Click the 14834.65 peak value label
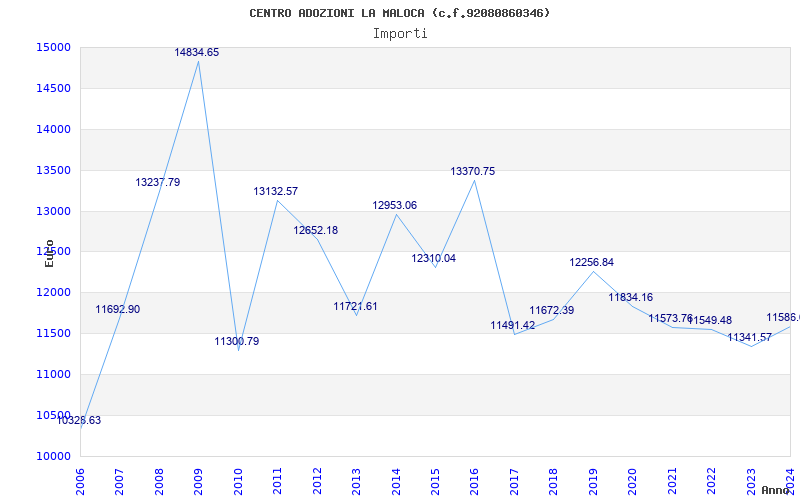 pos(196,52)
